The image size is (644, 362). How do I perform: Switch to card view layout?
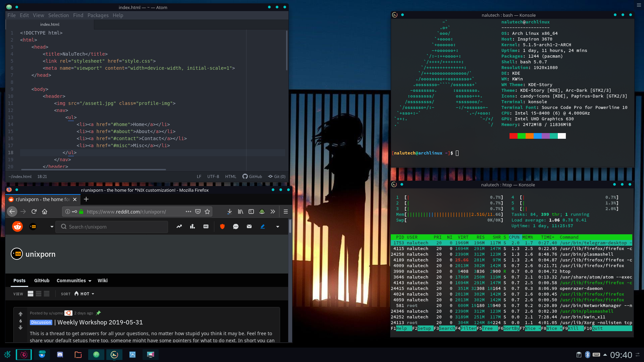(x=31, y=294)
